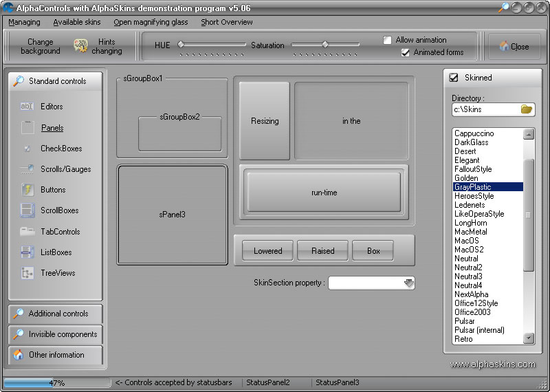This screenshot has height=392, width=550.
Task: Click the folder icon in Directory field
Action: (x=527, y=109)
